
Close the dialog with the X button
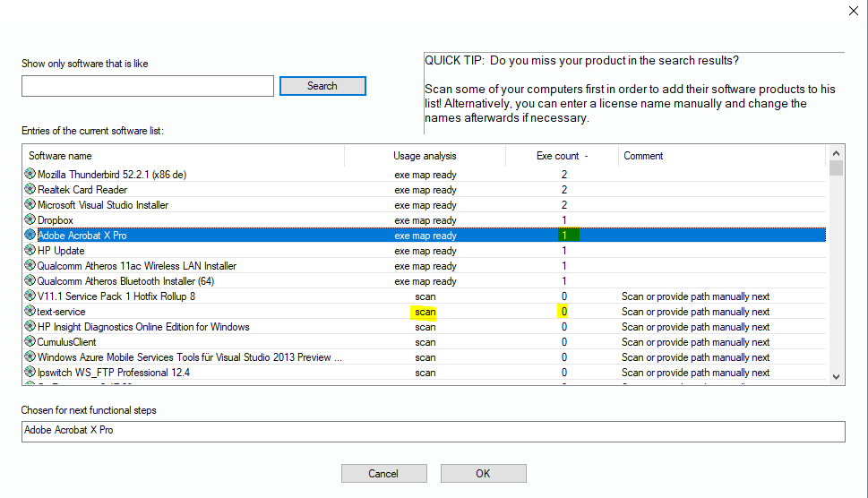click(x=852, y=11)
